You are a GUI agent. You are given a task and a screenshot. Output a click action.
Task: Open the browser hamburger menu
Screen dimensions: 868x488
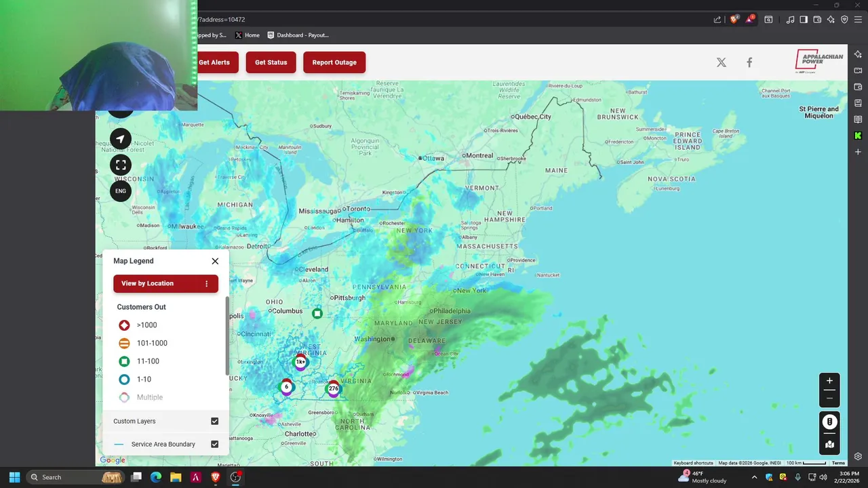pos(858,20)
